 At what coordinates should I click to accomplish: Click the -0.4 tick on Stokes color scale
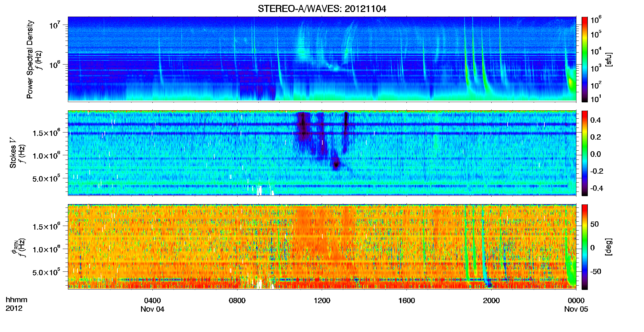click(x=597, y=188)
